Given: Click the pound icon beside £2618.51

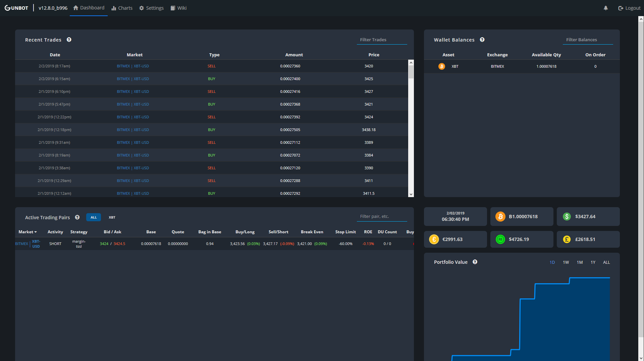Looking at the screenshot, I should 567,239.
